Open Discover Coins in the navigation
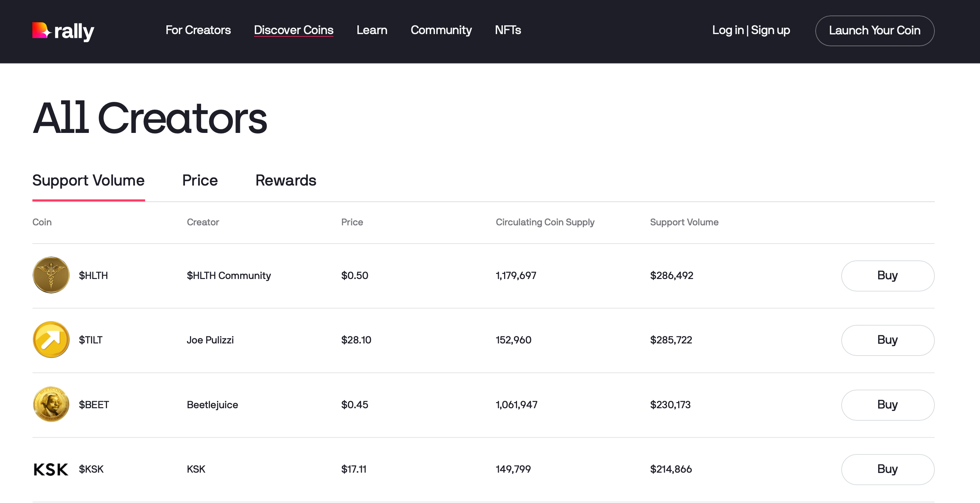The height and width of the screenshot is (503, 980). (293, 30)
